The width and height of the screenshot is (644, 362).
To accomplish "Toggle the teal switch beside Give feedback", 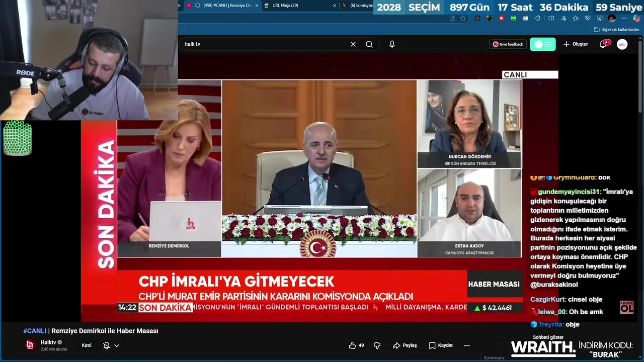I will (543, 44).
